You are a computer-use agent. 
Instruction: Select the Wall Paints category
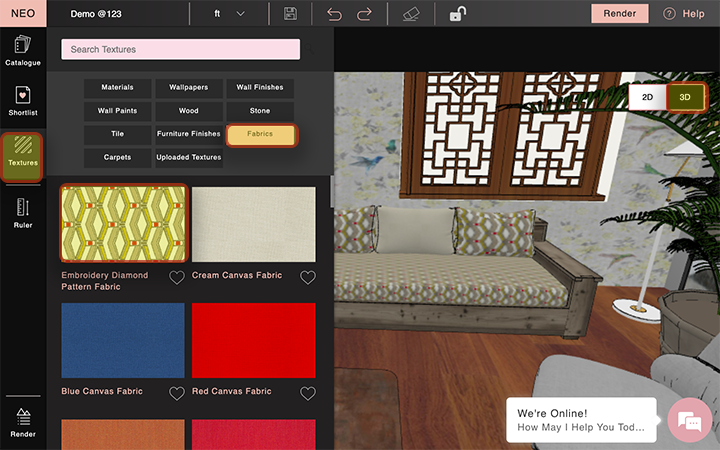click(118, 111)
